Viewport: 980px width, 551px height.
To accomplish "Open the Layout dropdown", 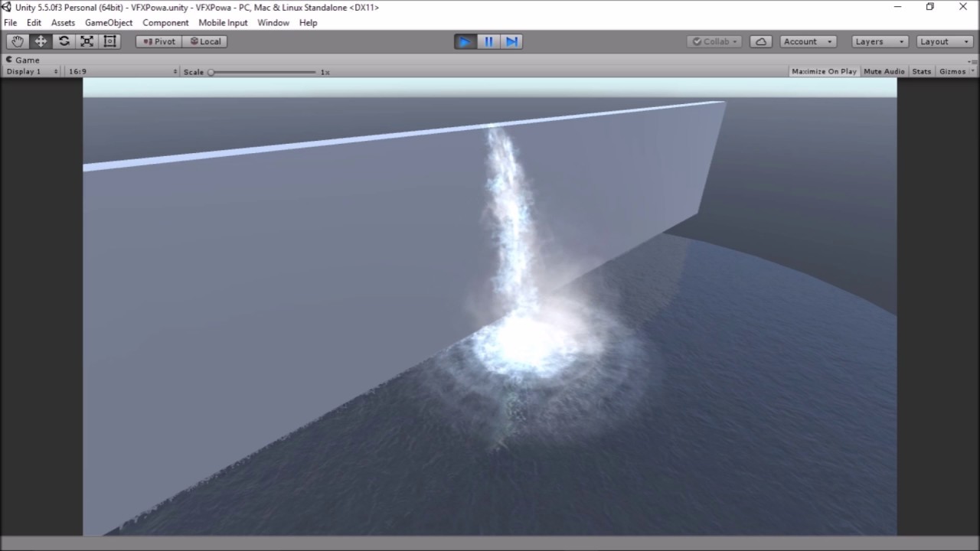I will [944, 41].
